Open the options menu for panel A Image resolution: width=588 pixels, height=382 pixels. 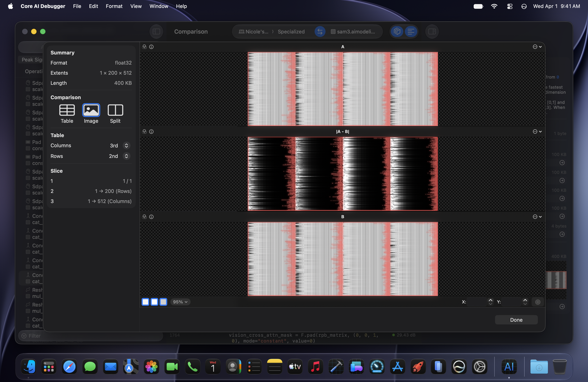pos(537,47)
